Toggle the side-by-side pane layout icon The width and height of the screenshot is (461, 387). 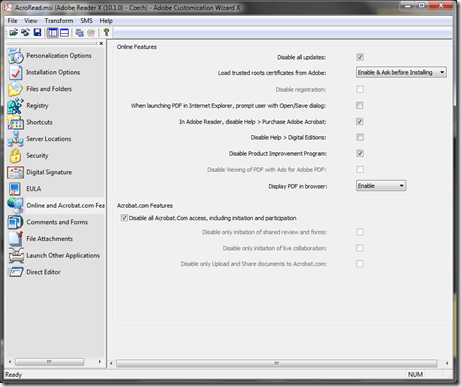tap(53, 33)
